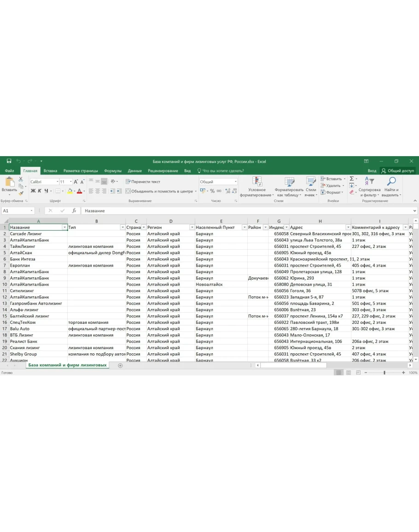Click the Fill down arrow icon
Image resolution: width=419 pixels, height=532 pixels.
coord(352,186)
